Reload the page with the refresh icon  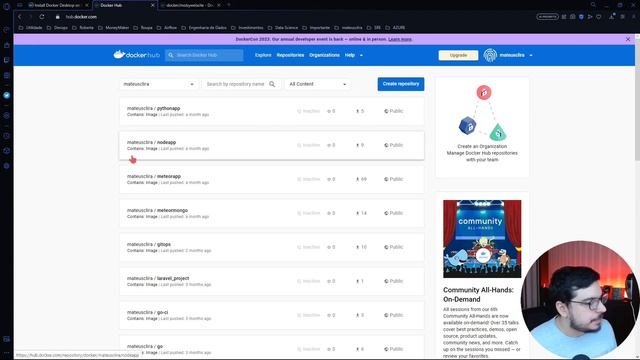42,17
